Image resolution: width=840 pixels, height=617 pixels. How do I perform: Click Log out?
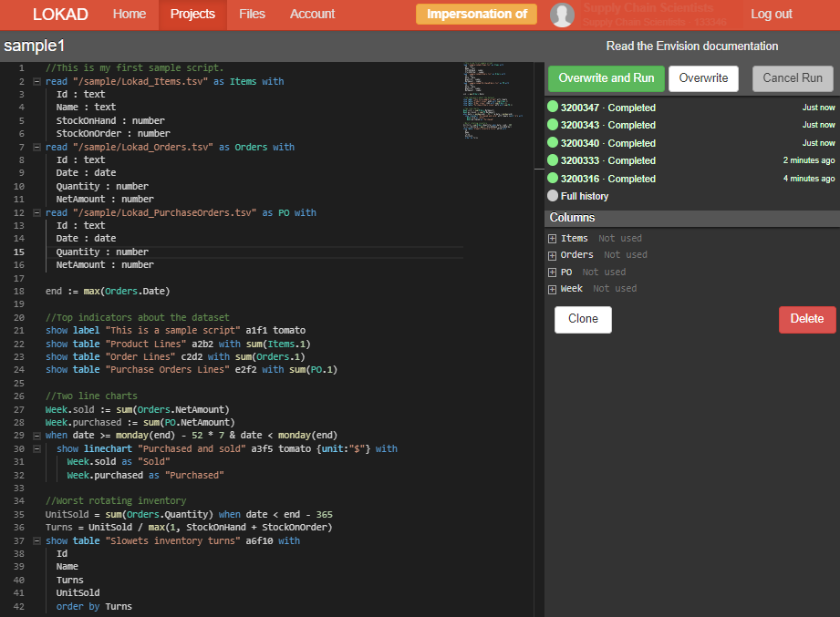click(772, 15)
